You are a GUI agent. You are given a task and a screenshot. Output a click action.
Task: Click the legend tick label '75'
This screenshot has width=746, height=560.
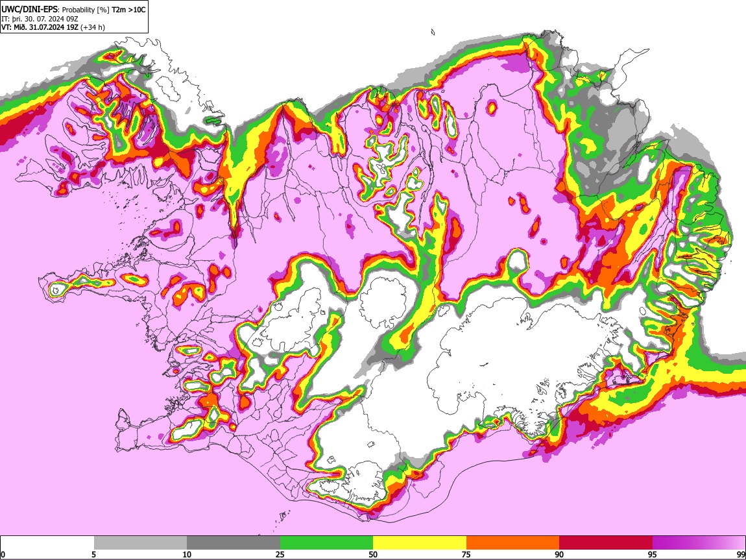tap(466, 554)
